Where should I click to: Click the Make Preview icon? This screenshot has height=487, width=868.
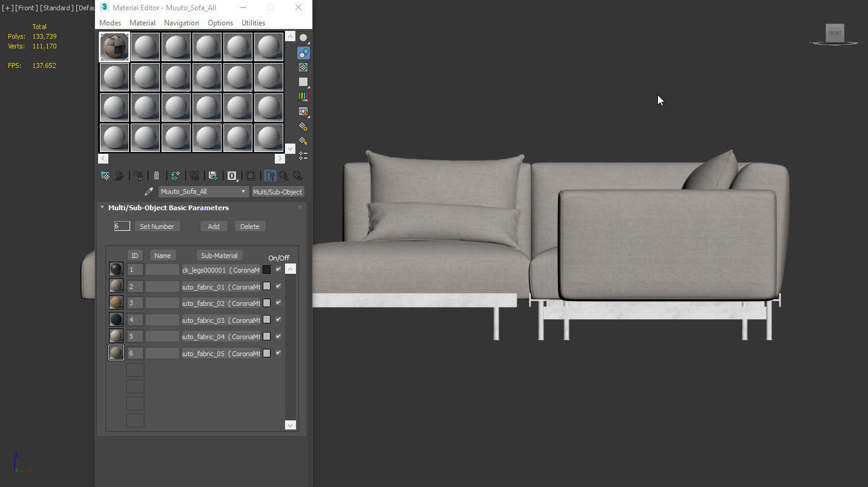[x=303, y=111]
